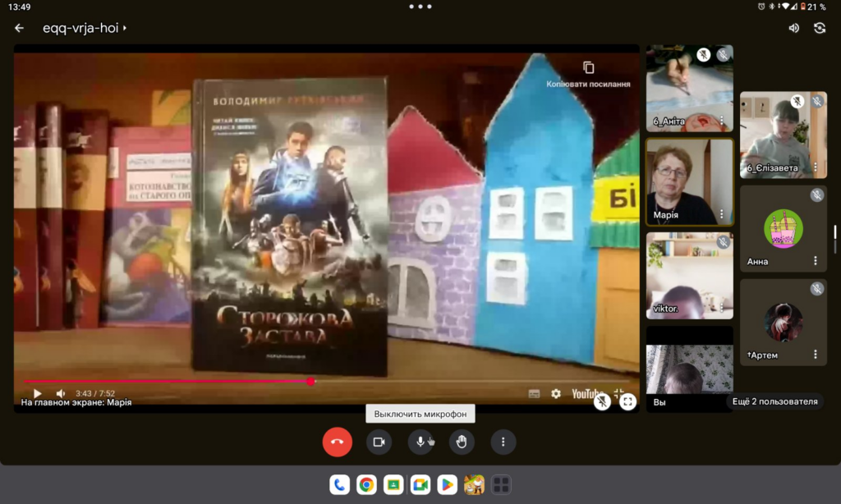The height and width of the screenshot is (504, 841).
Task: Toggle the camera on or off
Action: 379,442
